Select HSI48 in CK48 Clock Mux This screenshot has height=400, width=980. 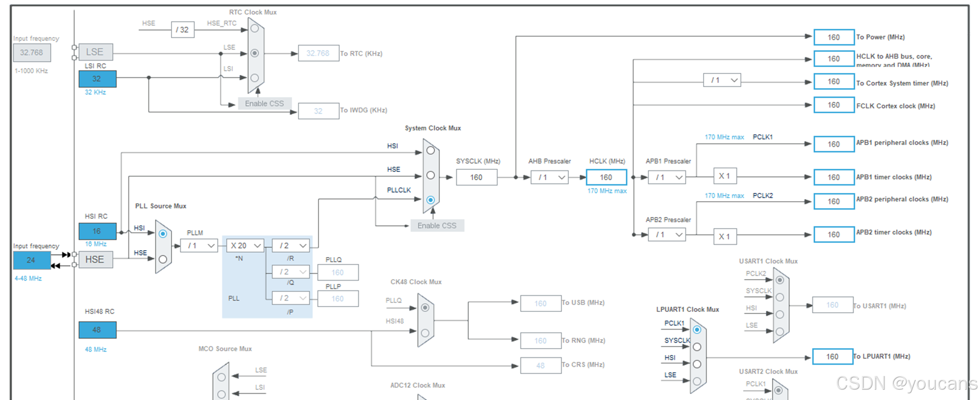coord(425,333)
